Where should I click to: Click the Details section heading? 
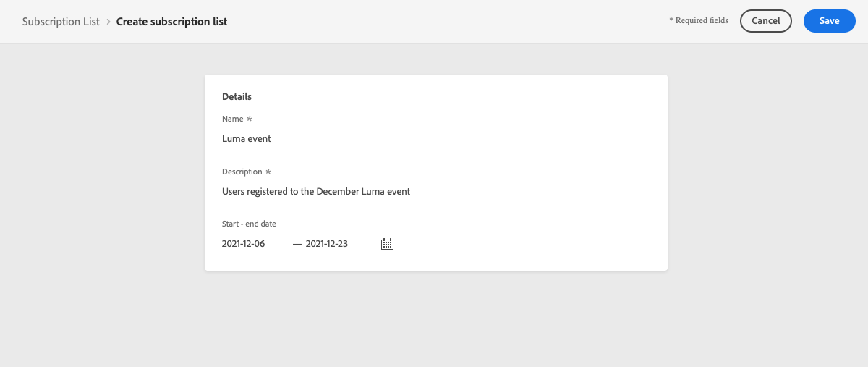pyautogui.click(x=237, y=96)
